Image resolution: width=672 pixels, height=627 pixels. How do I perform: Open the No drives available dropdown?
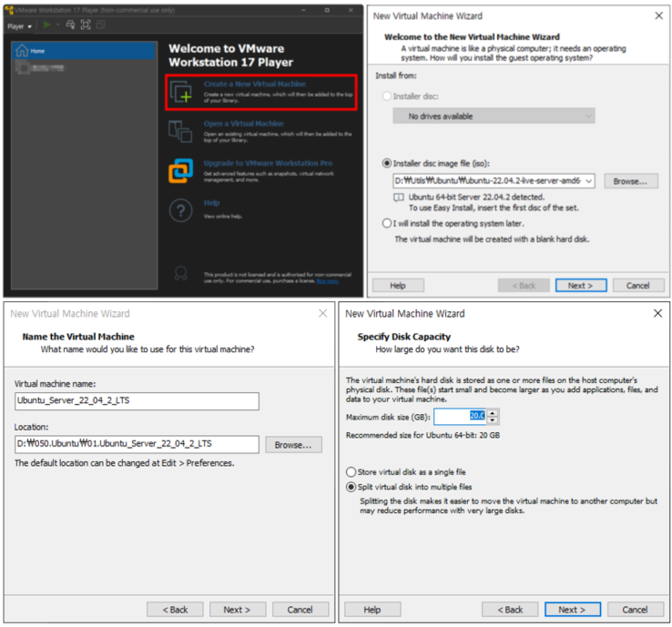click(494, 116)
